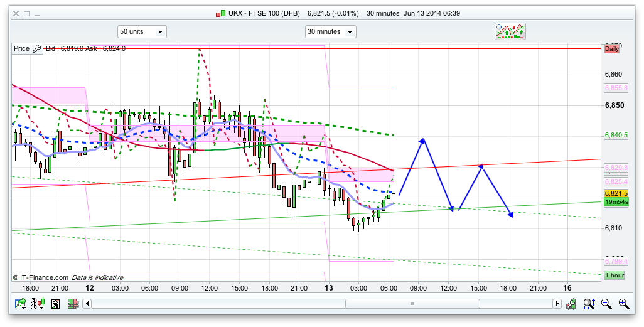Click the 6,855.8 pink price label
Image resolution: width=644 pixels, height=327 pixels.
click(x=616, y=88)
